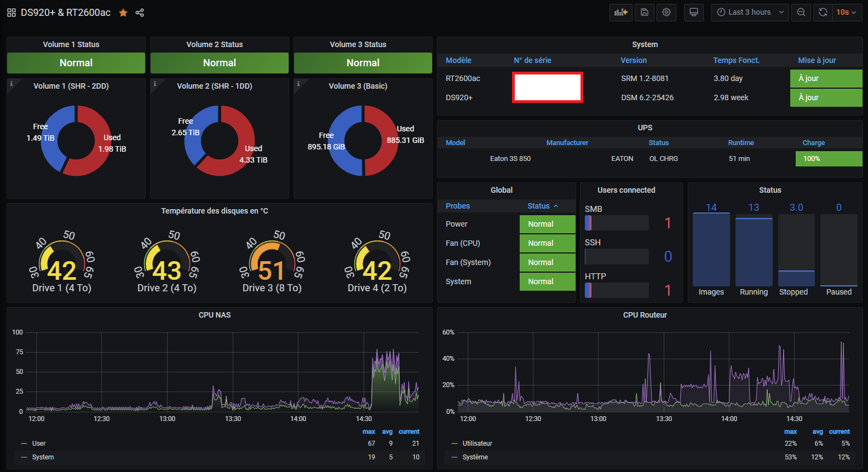Toggle System series in CPU NAS legend
The height and width of the screenshot is (472, 868).
(43, 457)
